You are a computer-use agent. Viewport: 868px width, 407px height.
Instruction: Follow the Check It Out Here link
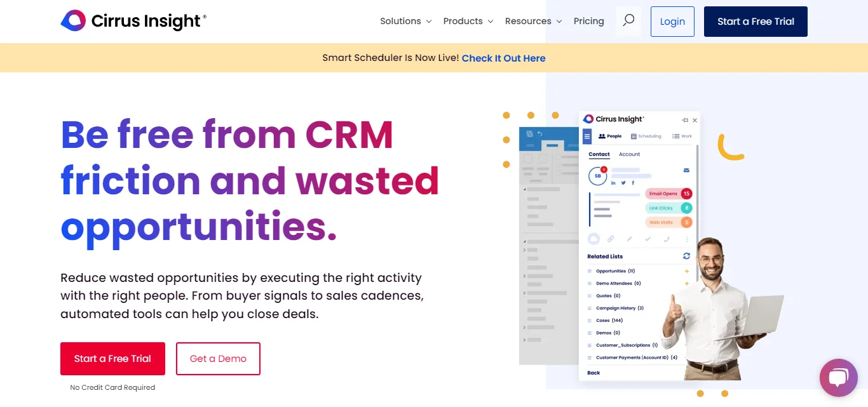tap(503, 58)
